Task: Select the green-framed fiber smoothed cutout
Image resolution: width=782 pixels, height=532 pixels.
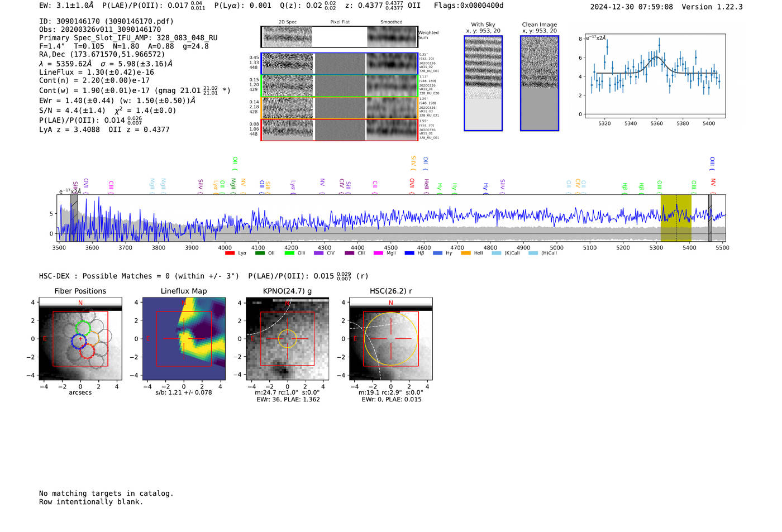Action: (392, 86)
